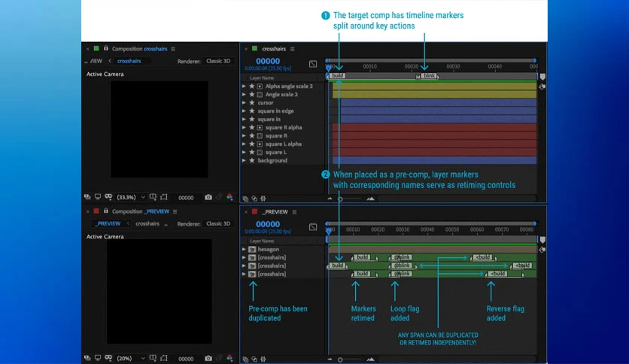Toggle region of interest icon in crosshairs viewer
The image size is (629, 364).
(164, 197)
